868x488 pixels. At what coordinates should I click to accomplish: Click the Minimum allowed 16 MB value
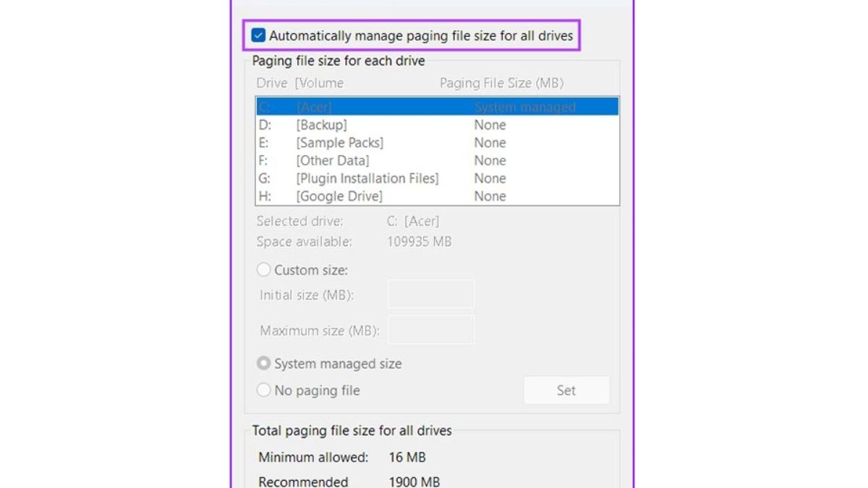(407, 457)
